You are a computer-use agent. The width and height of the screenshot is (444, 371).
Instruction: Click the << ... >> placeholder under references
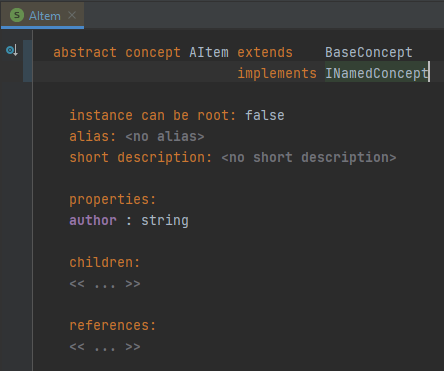(x=105, y=347)
